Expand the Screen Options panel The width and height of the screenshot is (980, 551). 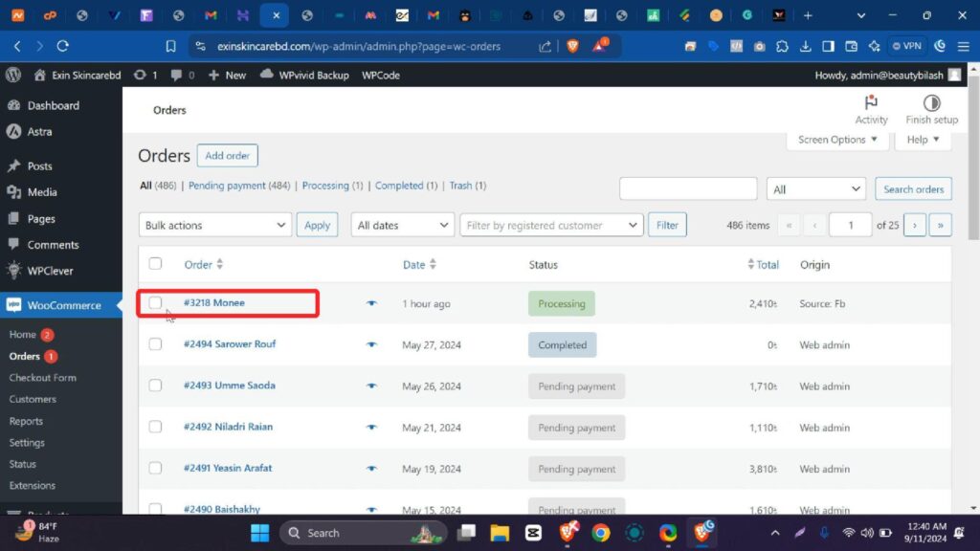pos(836,139)
